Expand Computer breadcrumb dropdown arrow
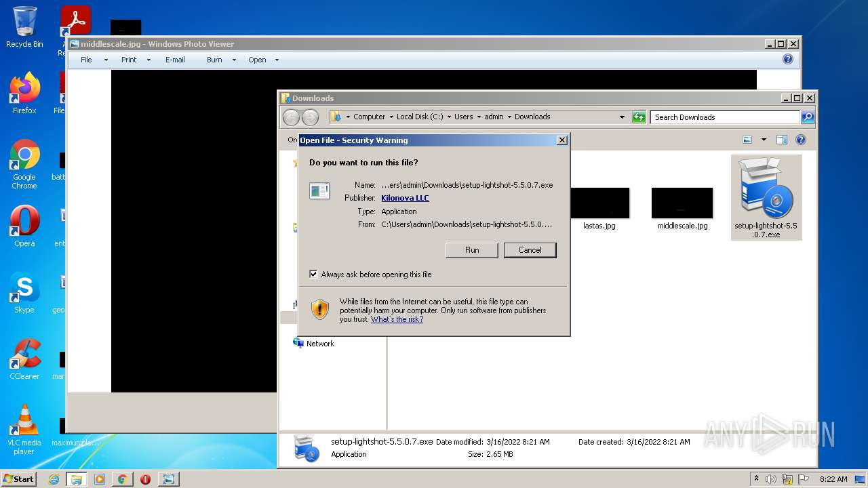868x488 pixels. point(391,117)
